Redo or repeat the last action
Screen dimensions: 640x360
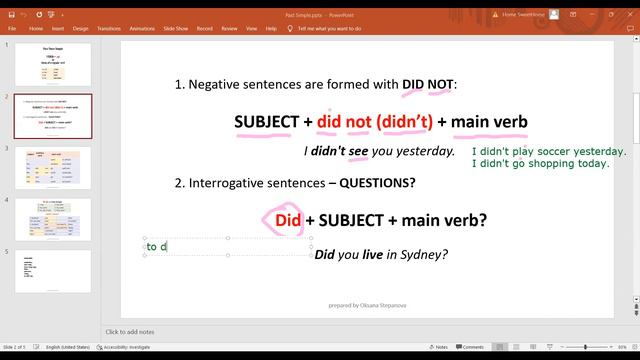pos(39,15)
